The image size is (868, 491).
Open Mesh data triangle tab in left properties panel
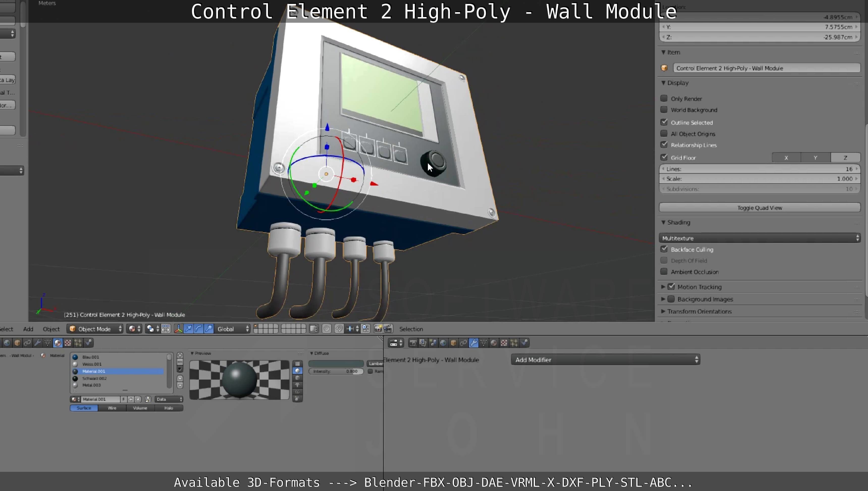click(x=47, y=343)
